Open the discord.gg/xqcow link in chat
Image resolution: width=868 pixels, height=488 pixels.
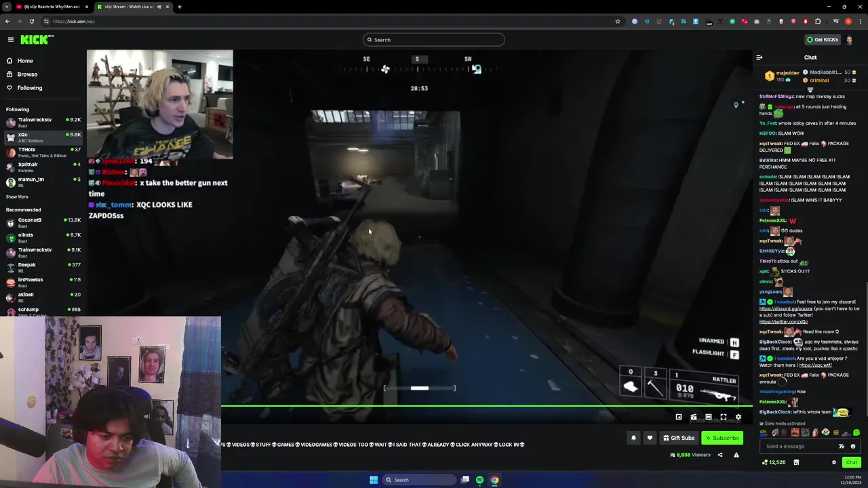pyautogui.click(x=785, y=309)
